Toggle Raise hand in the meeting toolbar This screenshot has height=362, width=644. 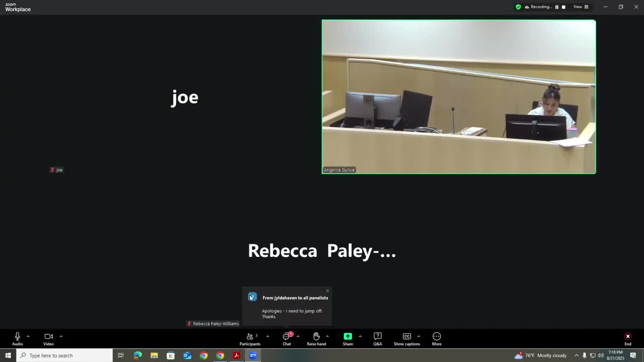(316, 339)
